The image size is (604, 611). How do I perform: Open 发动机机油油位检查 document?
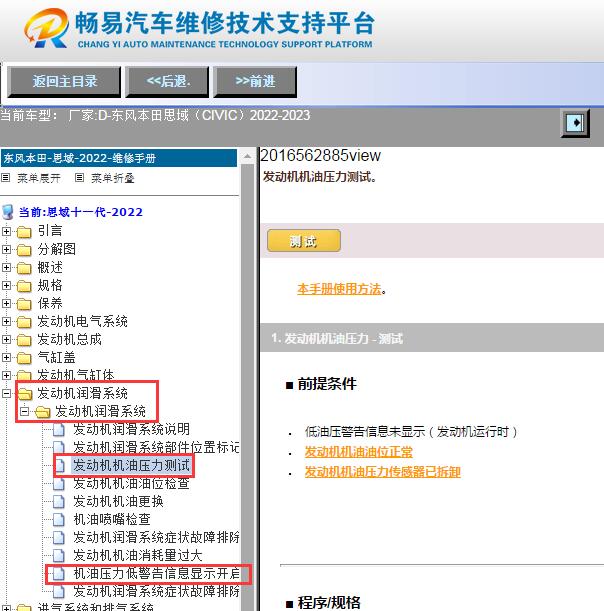point(131,484)
